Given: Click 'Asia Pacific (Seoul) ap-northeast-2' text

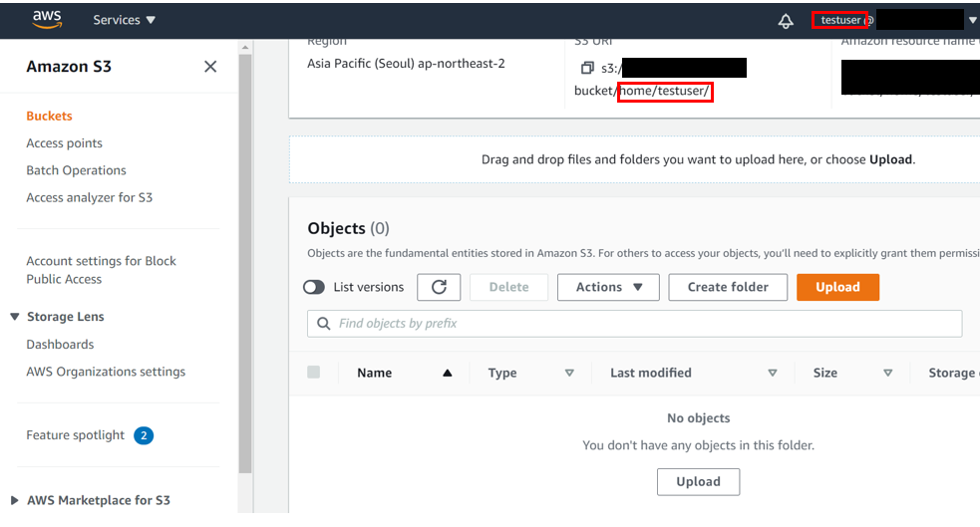Looking at the screenshot, I should 406,64.
